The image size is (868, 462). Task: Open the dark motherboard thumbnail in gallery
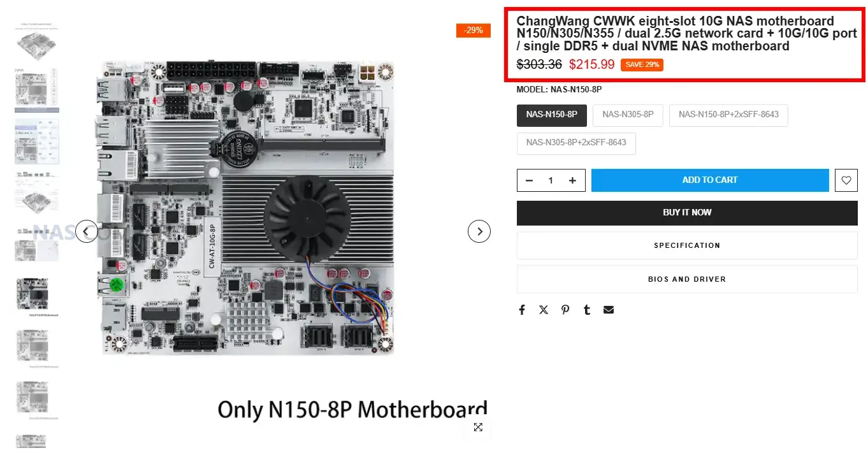point(33,293)
